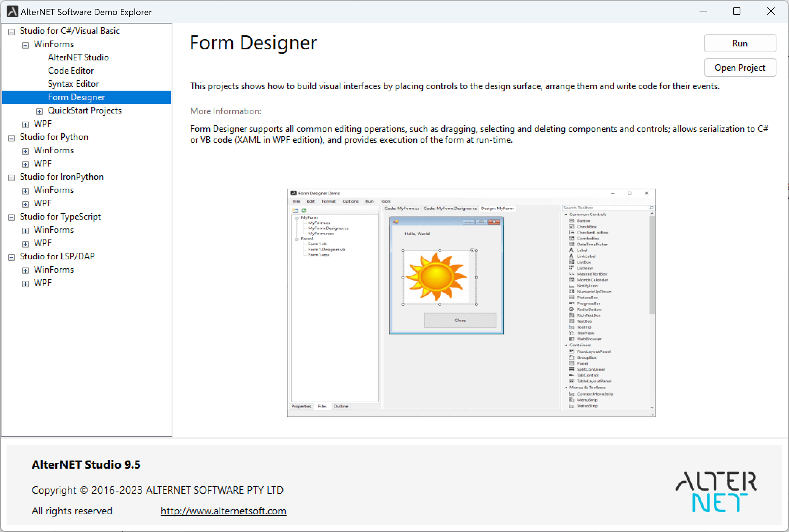The height and width of the screenshot is (532, 789).
Task: Select Studio for LSP/DAP category
Action: pos(58,256)
